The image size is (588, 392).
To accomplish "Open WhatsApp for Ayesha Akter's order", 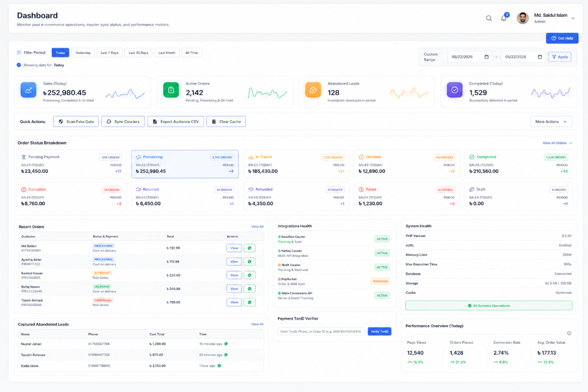I will [249, 262].
